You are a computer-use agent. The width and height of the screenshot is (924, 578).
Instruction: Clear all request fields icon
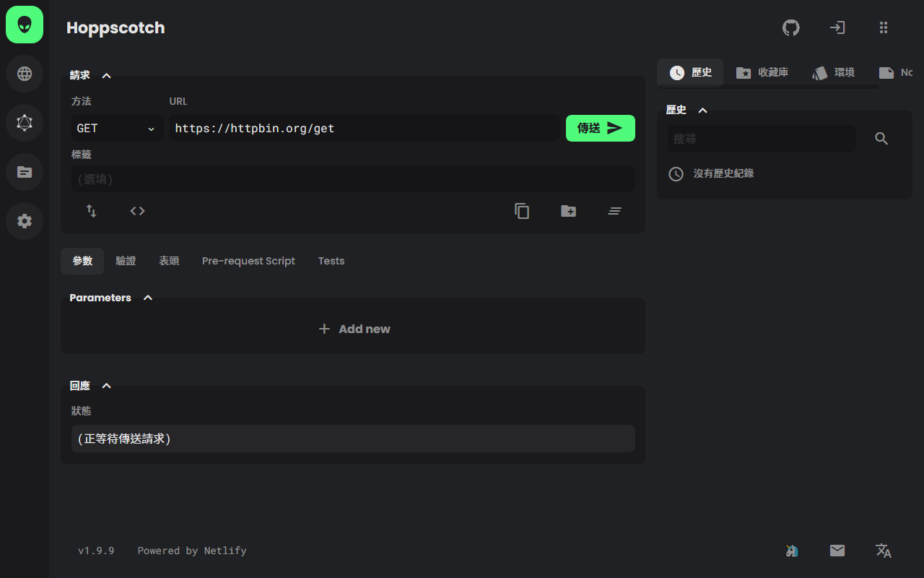pyautogui.click(x=615, y=211)
